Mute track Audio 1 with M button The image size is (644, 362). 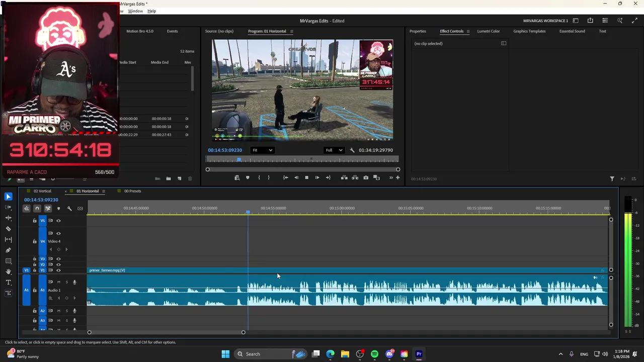tap(58, 282)
